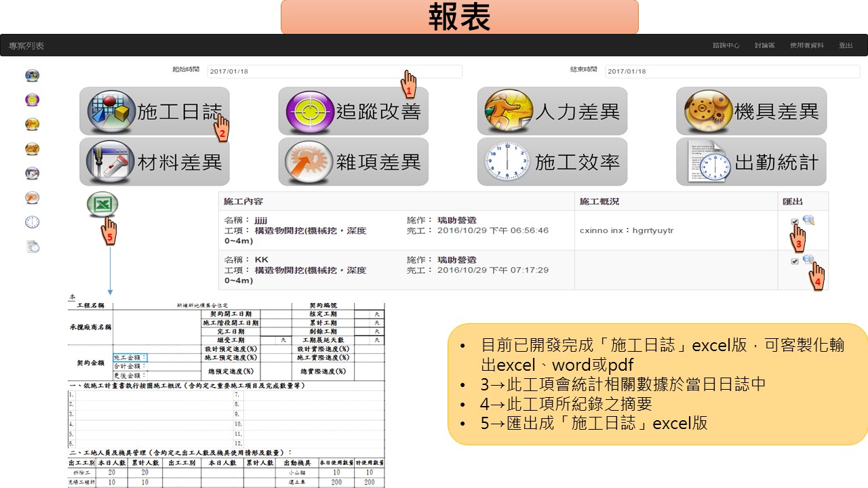This screenshot has width=868, height=488.
Task: Open the large 出勤統計 button
Action: tap(751, 162)
